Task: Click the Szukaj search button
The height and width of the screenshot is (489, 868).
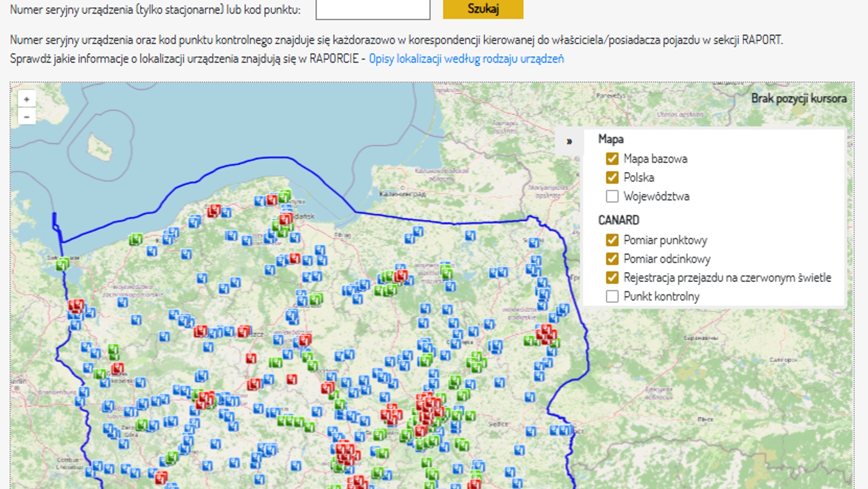Action: pos(483,9)
